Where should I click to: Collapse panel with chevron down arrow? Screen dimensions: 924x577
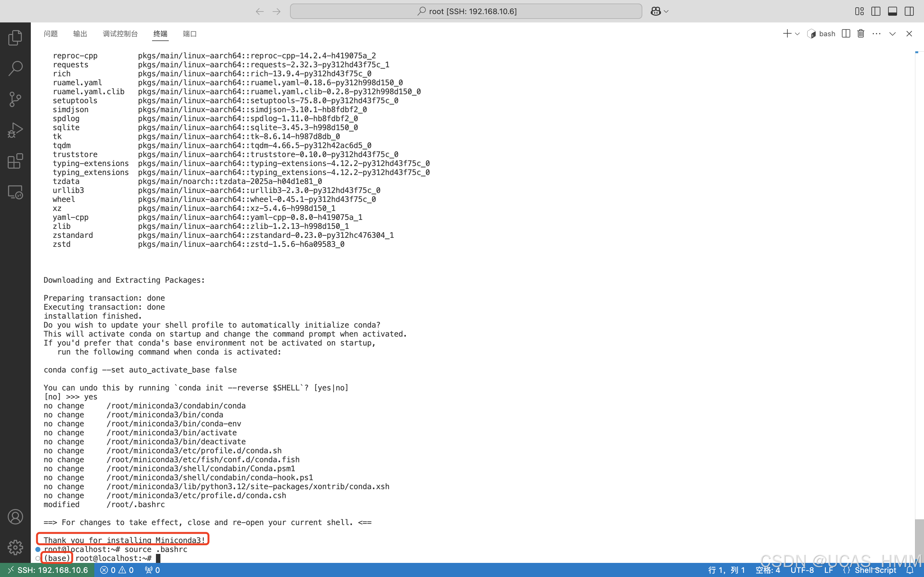tap(892, 34)
